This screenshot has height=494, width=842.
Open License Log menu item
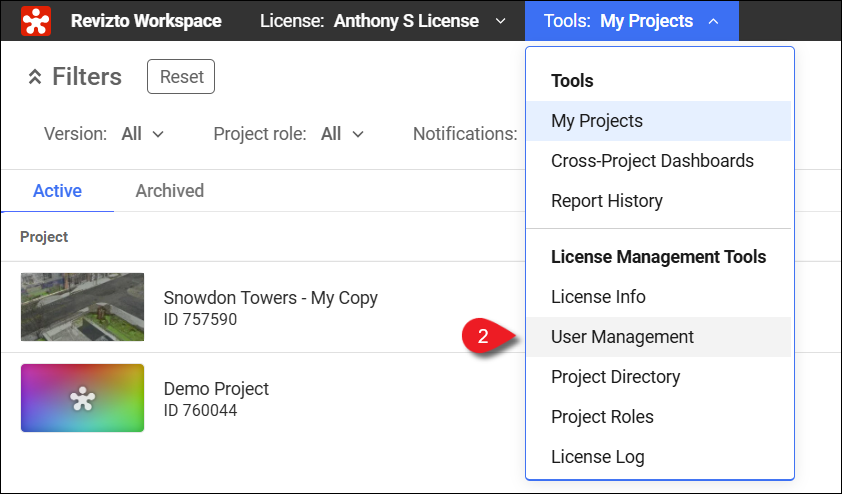pos(597,457)
